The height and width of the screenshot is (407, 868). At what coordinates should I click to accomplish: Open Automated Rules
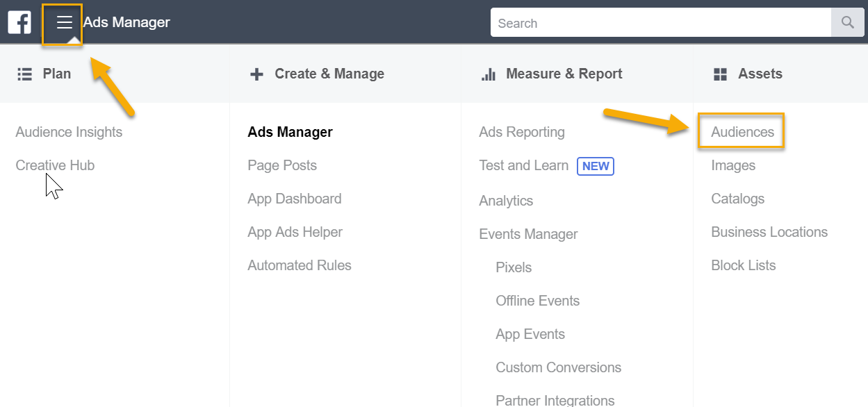coord(300,265)
